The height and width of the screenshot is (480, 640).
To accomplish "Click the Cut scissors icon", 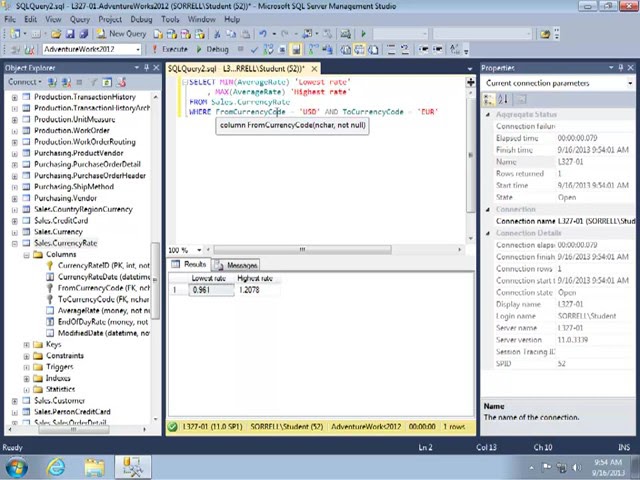I will tap(218, 34).
